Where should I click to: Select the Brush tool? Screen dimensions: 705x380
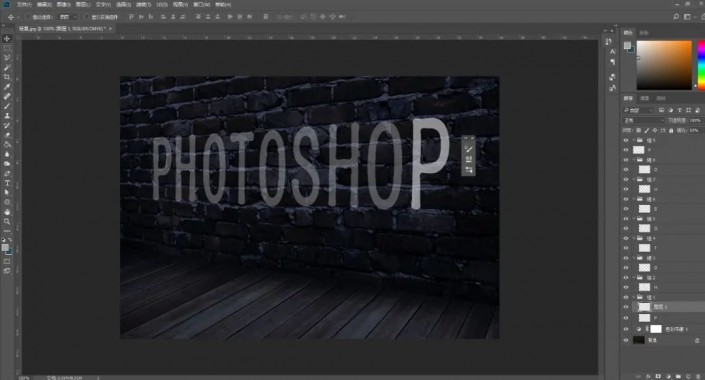click(x=7, y=106)
